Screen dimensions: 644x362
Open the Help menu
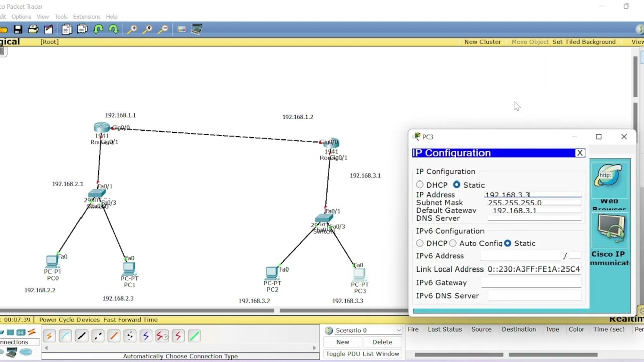click(x=112, y=17)
